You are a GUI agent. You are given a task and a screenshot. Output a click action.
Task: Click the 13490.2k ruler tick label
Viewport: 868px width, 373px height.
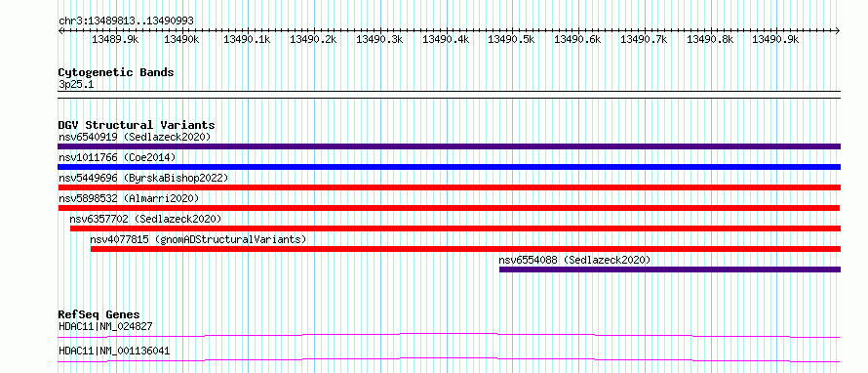coord(313,39)
